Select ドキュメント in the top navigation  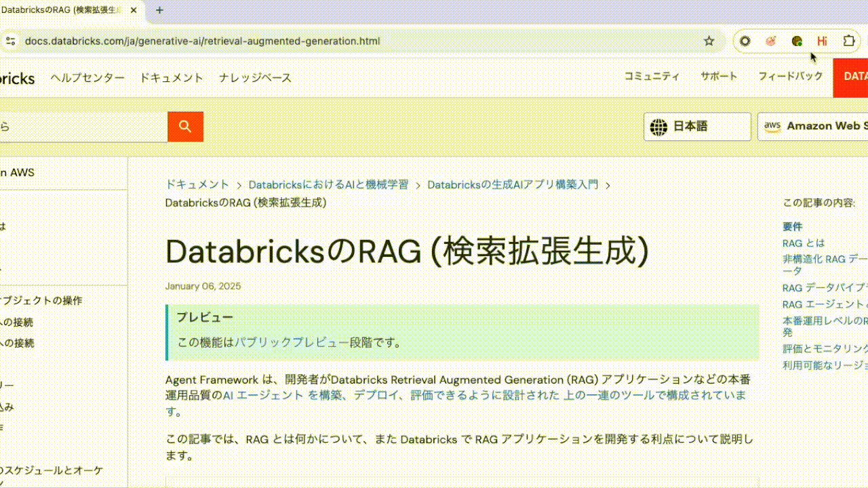tap(171, 77)
